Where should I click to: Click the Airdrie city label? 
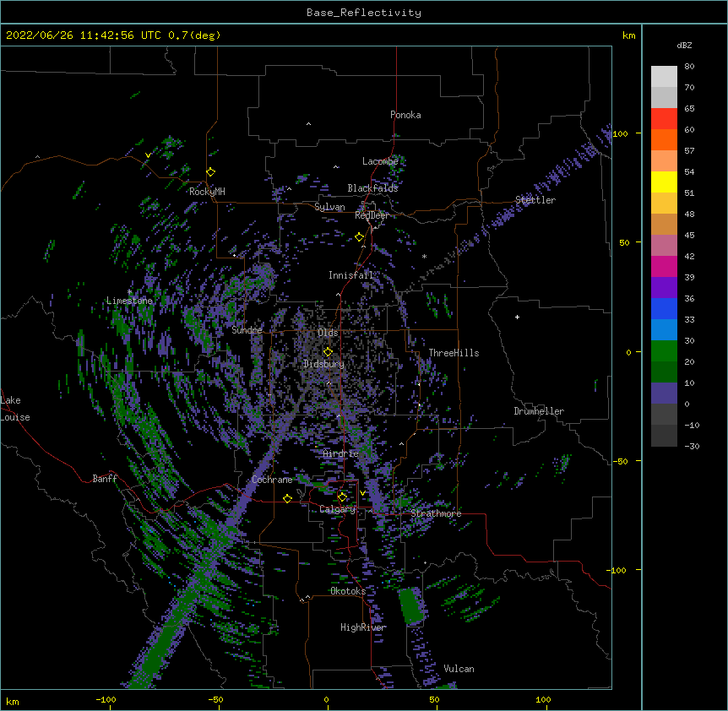tap(341, 453)
